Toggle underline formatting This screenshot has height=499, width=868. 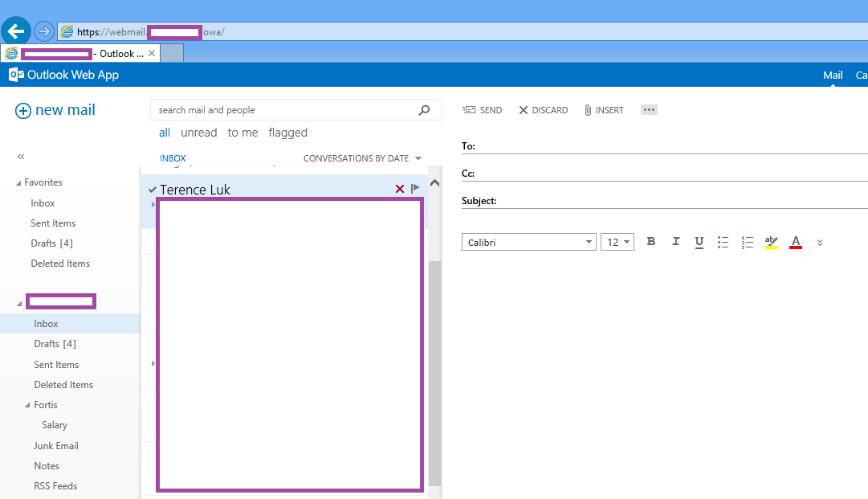pyautogui.click(x=699, y=242)
